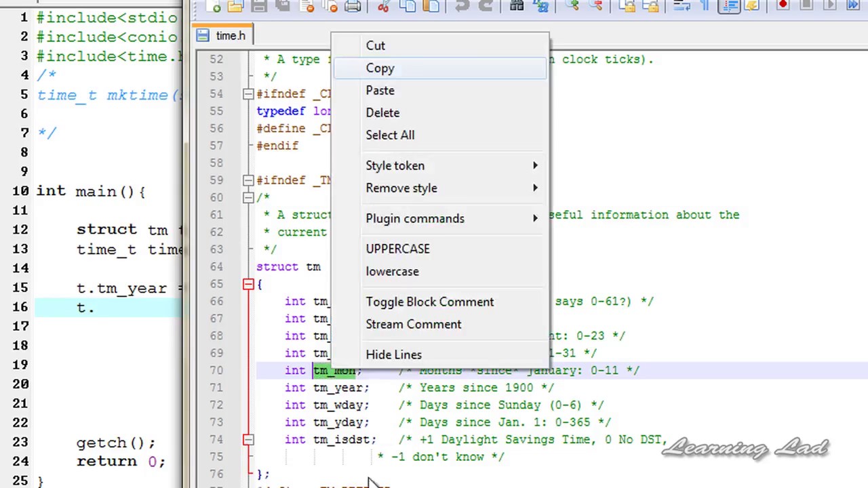Image resolution: width=868 pixels, height=488 pixels.
Task: Toggle synchronize vertical scrolling icon
Action: tap(629, 6)
